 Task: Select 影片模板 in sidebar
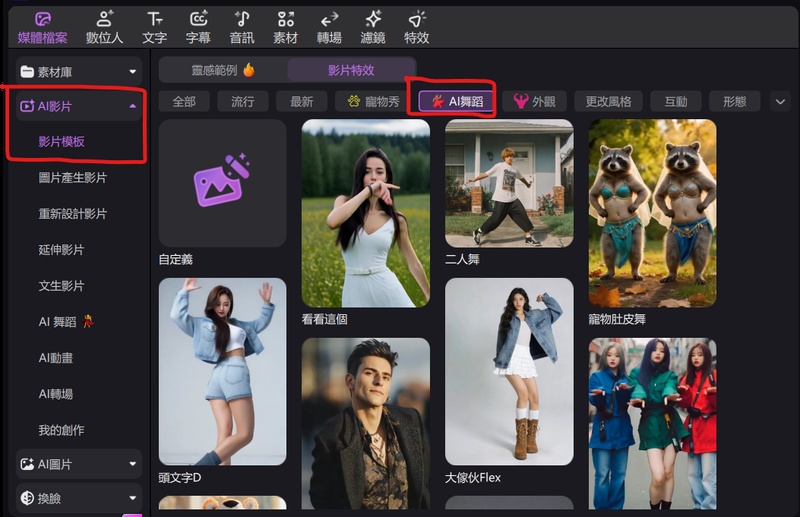coord(62,141)
